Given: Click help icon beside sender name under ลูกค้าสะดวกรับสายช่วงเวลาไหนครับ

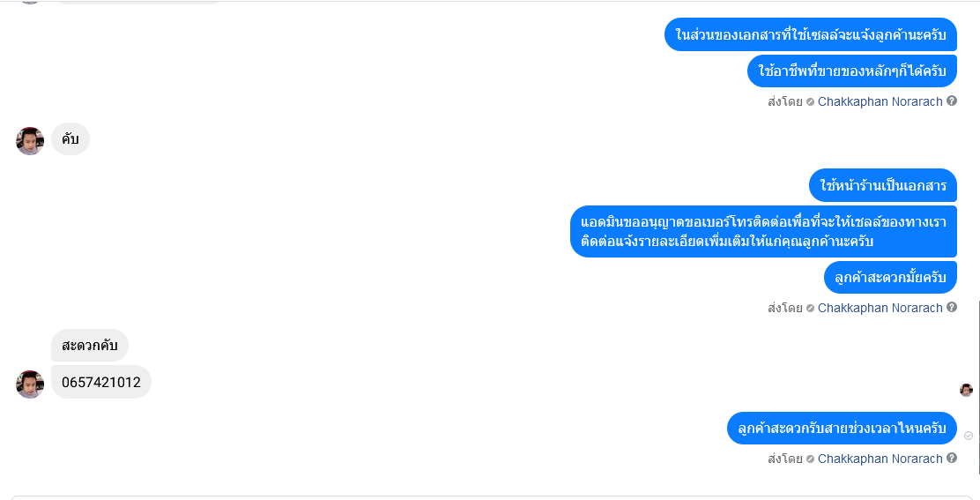Looking at the screenshot, I should point(951,458).
